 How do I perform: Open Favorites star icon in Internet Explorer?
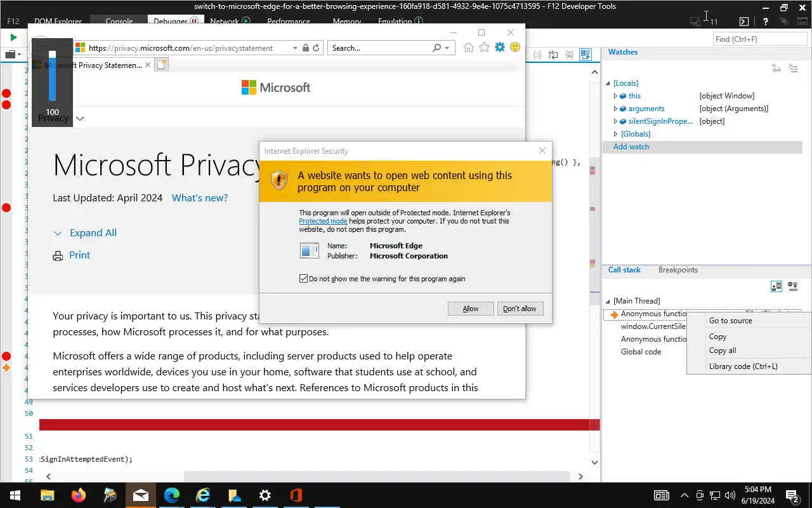484,48
